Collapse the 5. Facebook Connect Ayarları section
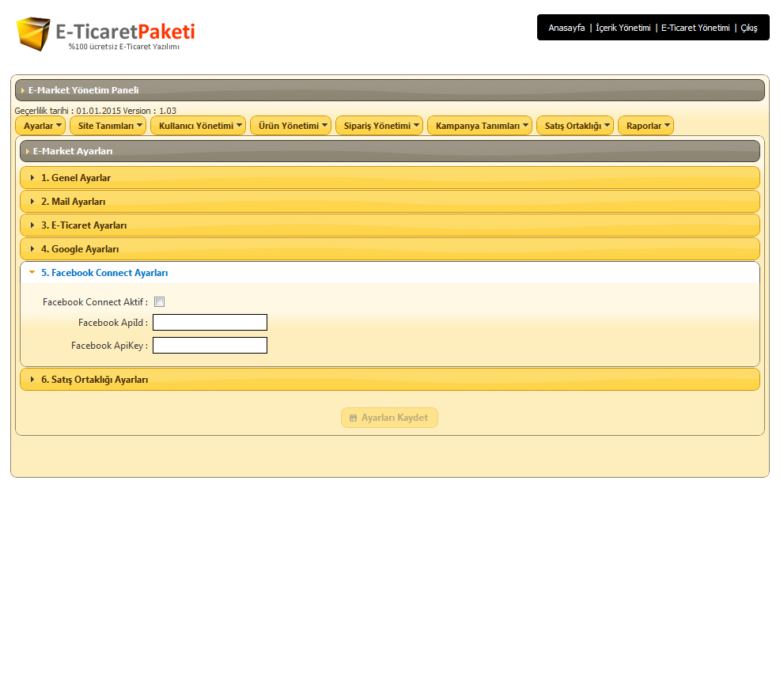This screenshot has width=780, height=700. coord(104,273)
